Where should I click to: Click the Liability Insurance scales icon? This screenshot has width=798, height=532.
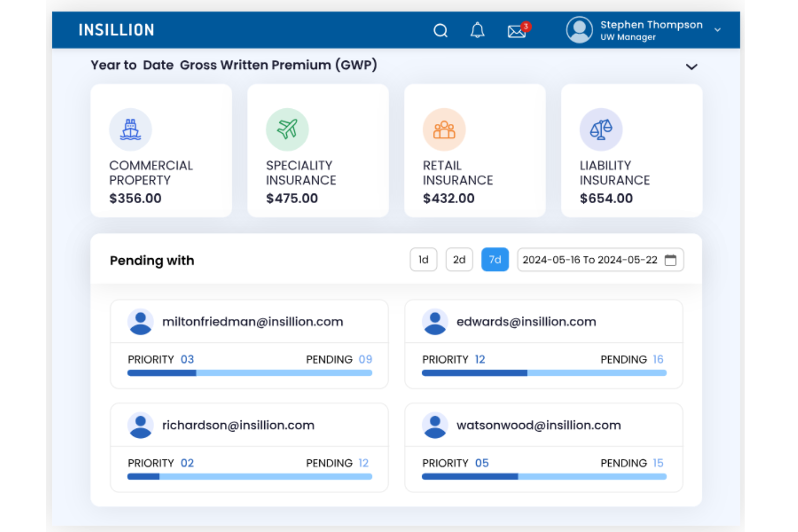601,129
